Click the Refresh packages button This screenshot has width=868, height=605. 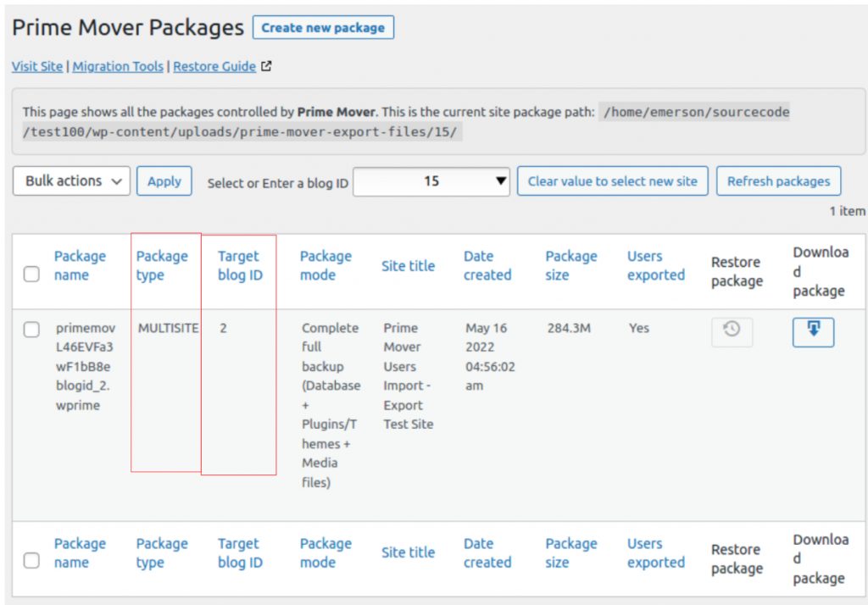tap(778, 181)
